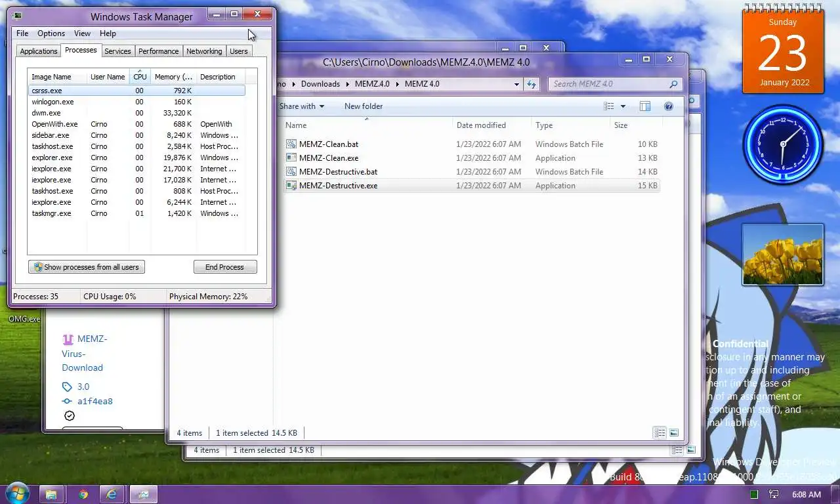Toggle the Explorer preview pane icon
Image resolution: width=840 pixels, height=504 pixels.
tap(645, 106)
